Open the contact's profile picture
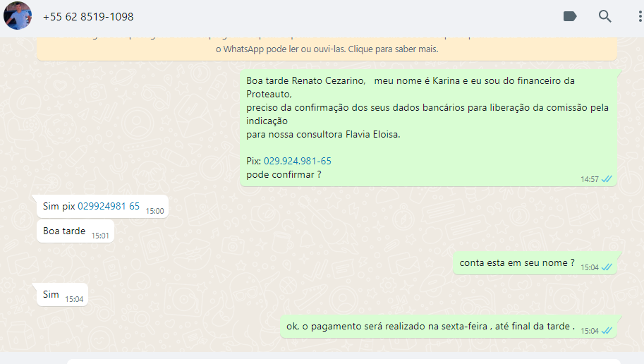 17,16
